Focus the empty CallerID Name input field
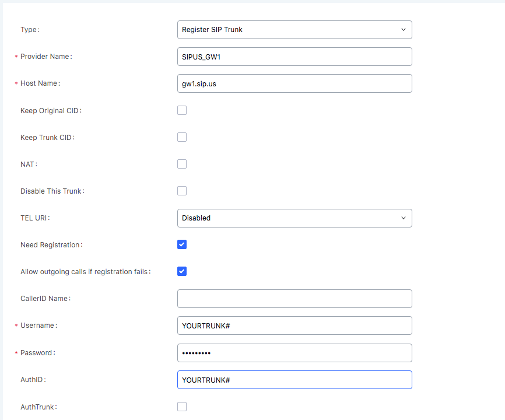This screenshot has width=505, height=420. coord(294,299)
